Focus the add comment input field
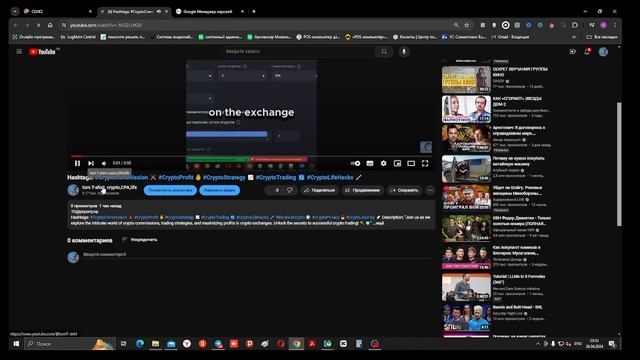Viewport: 640px width, 360px height. click(257, 255)
